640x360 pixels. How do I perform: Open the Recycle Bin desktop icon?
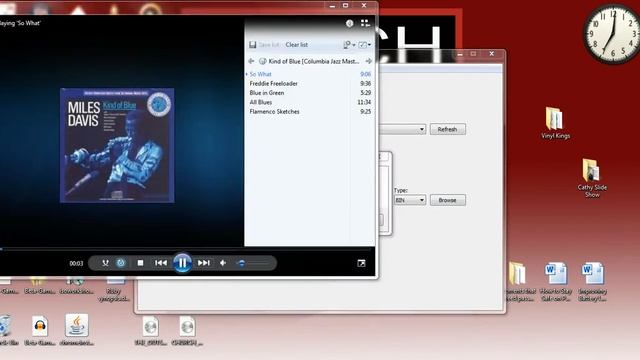pos(7,331)
